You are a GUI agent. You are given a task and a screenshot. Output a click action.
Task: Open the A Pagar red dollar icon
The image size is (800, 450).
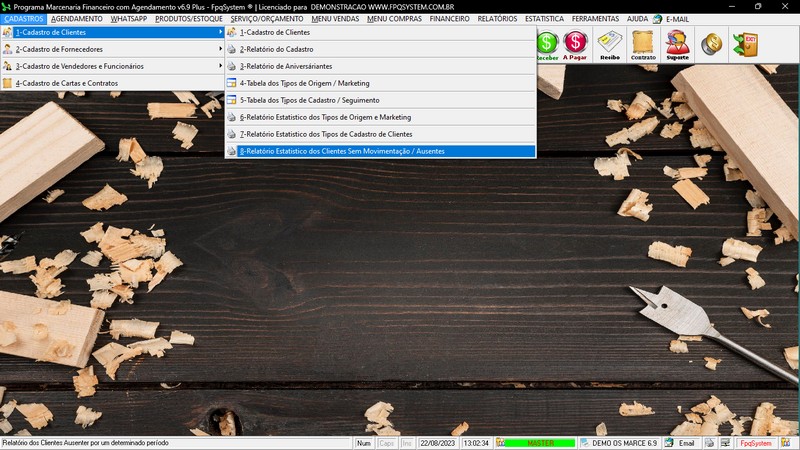[575, 45]
